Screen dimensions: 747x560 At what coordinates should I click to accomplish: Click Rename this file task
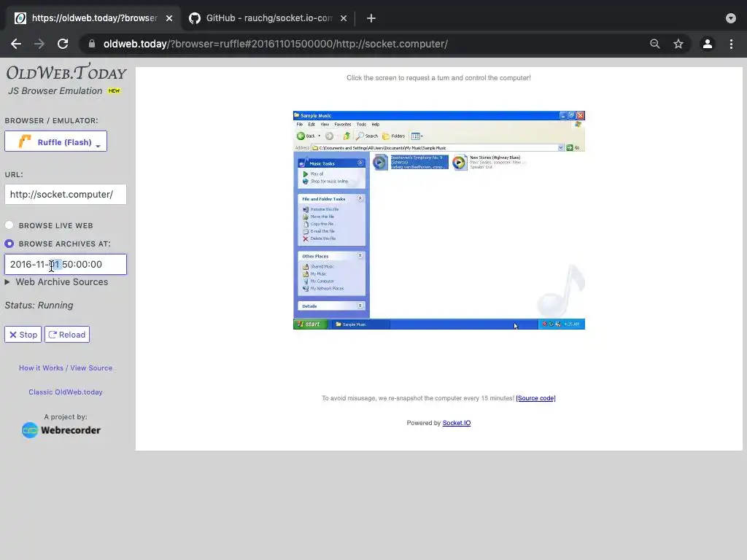(321, 209)
